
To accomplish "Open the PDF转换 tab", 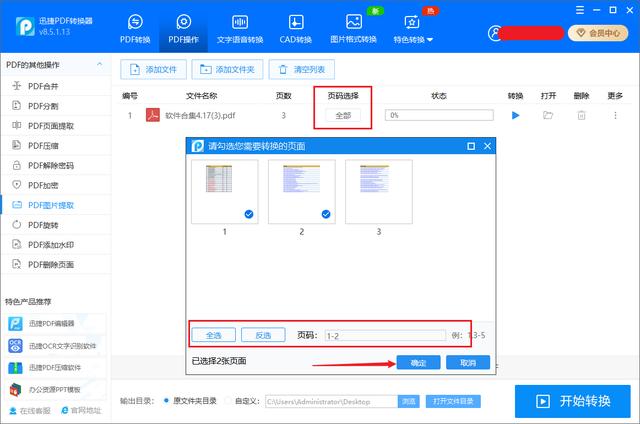I will [x=135, y=29].
